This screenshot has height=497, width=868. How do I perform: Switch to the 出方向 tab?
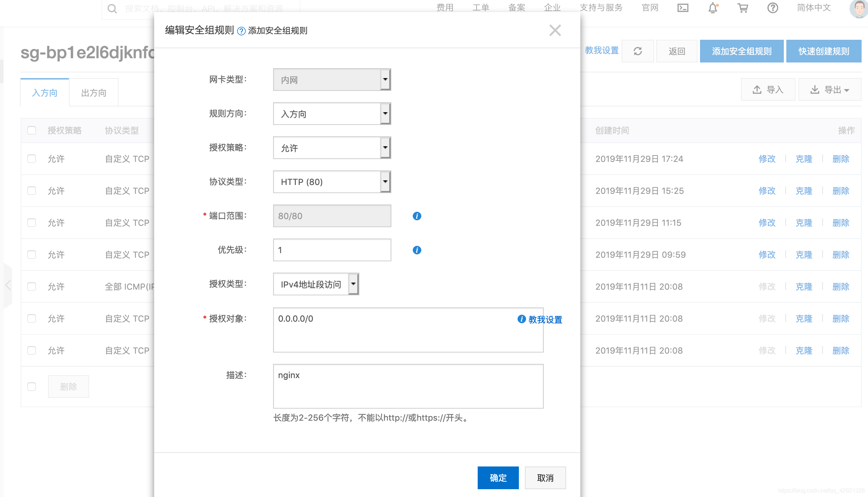(x=94, y=93)
